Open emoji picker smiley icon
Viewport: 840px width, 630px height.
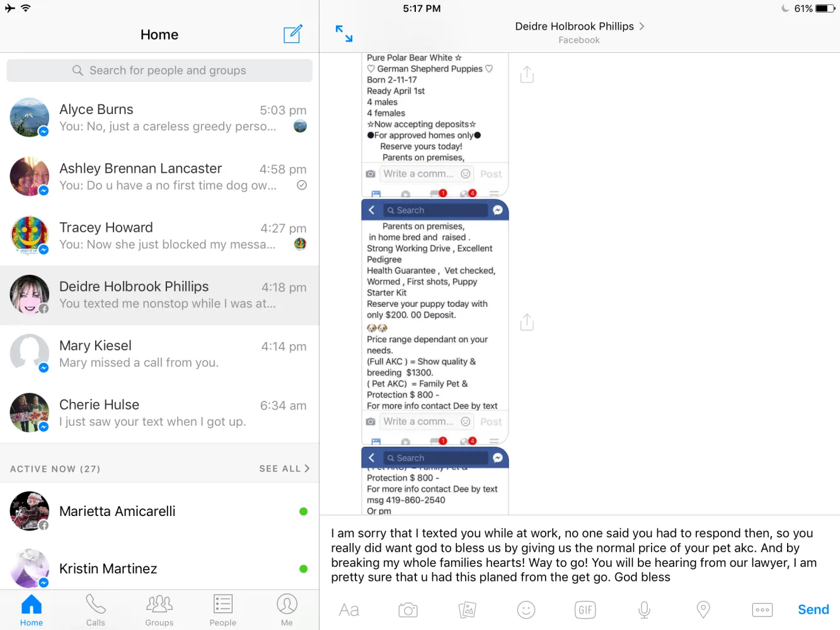526,610
